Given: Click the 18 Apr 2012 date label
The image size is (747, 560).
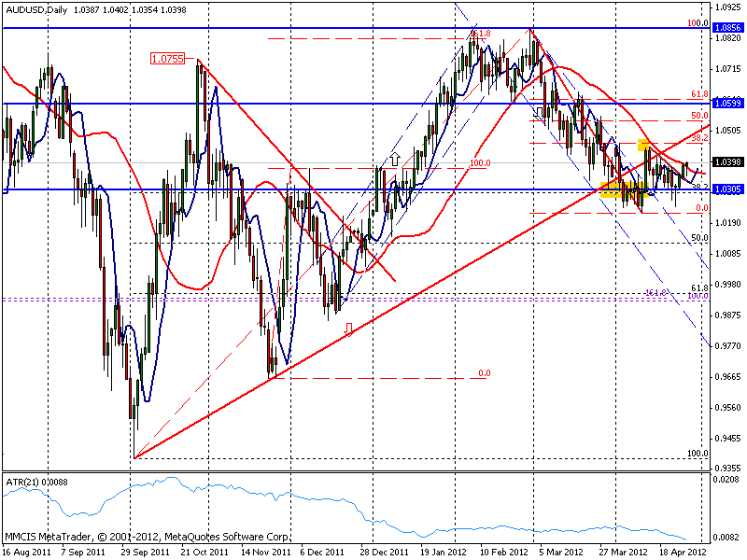Looking at the screenshot, I should click(x=684, y=552).
